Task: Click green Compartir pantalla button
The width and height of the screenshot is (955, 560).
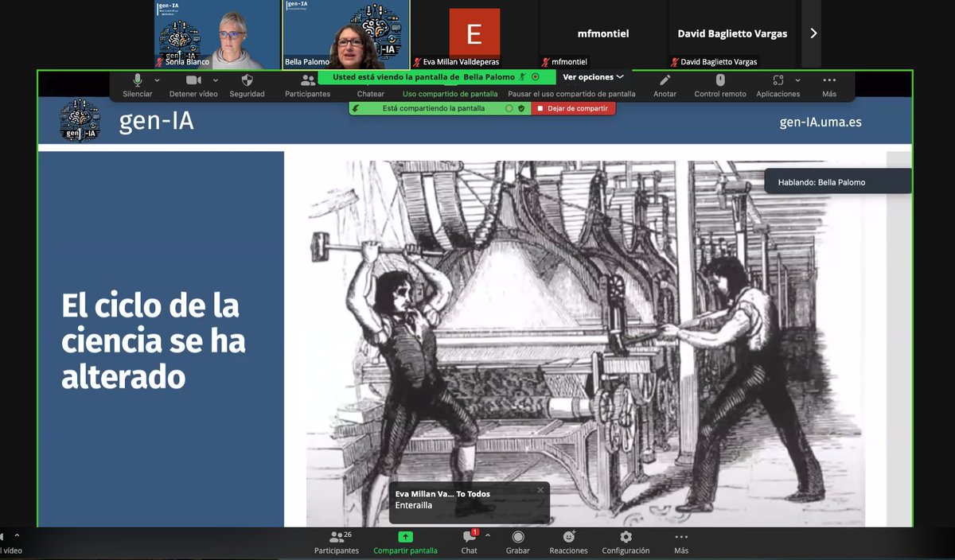Action: (x=405, y=543)
